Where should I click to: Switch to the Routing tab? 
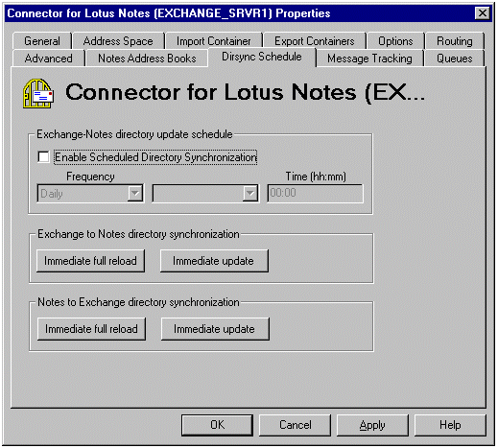(x=455, y=41)
